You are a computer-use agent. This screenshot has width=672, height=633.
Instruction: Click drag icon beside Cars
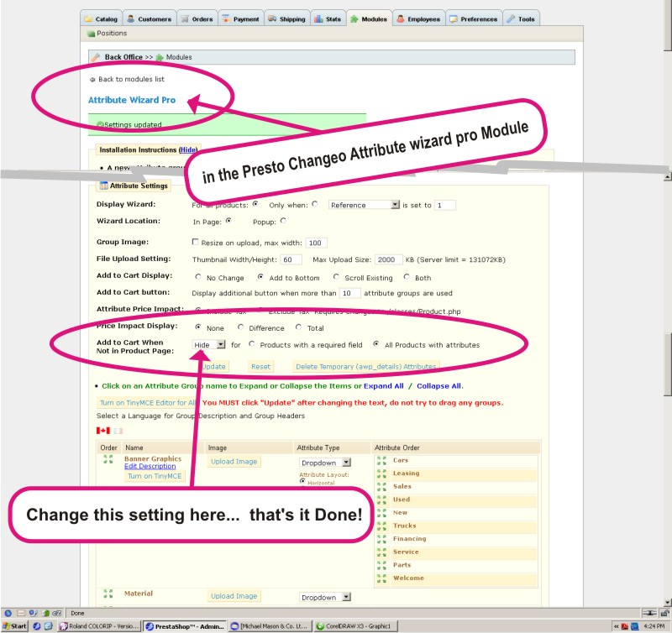tap(381, 461)
